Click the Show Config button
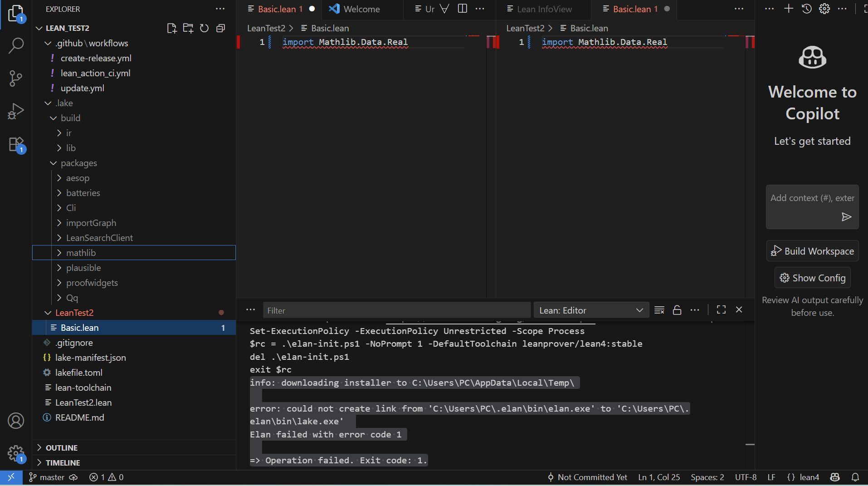Viewport: 868px width, 486px height. [812, 278]
